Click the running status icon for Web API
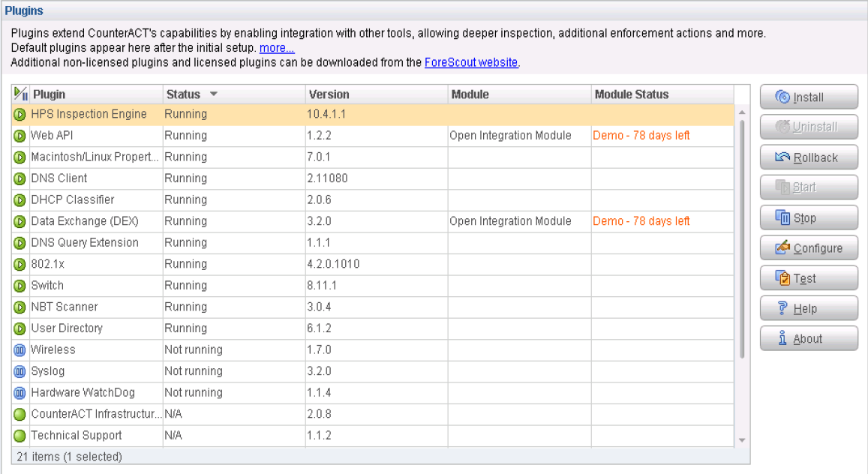 coord(20,136)
